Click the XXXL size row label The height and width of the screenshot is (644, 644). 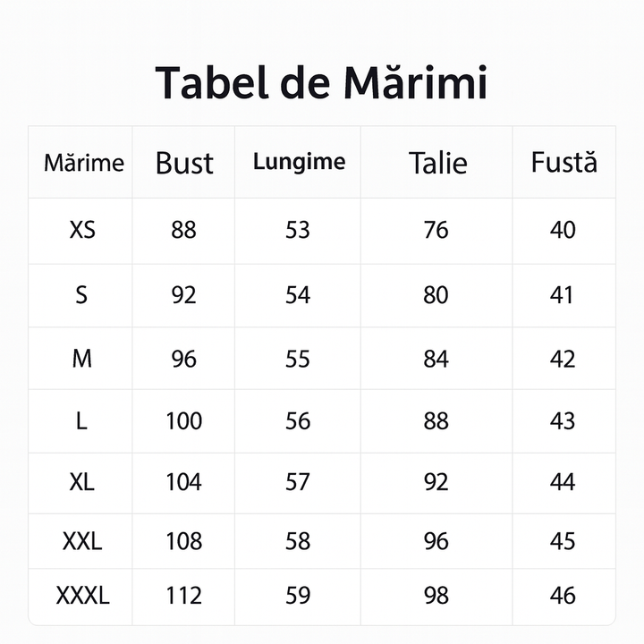(82, 596)
